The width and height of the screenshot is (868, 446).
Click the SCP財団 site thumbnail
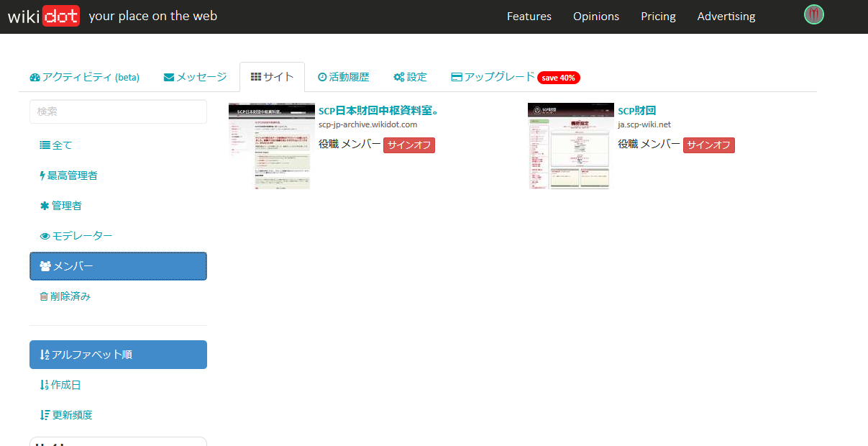click(570, 146)
